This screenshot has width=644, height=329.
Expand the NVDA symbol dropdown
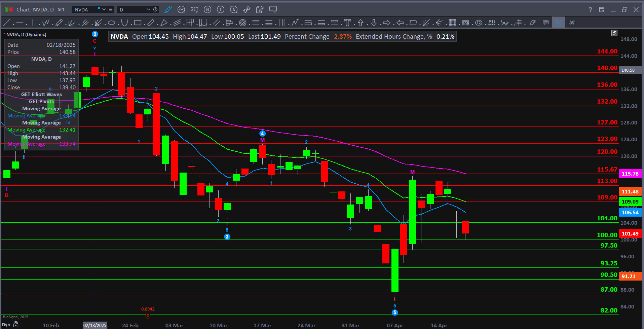click(x=104, y=10)
